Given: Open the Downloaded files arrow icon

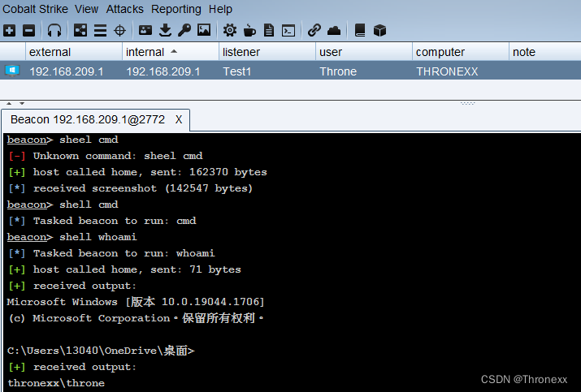Looking at the screenshot, I should pos(165,30).
